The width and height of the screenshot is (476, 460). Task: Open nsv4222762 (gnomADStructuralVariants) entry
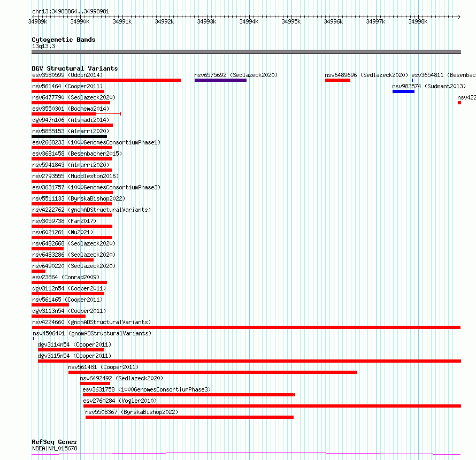(x=91, y=210)
